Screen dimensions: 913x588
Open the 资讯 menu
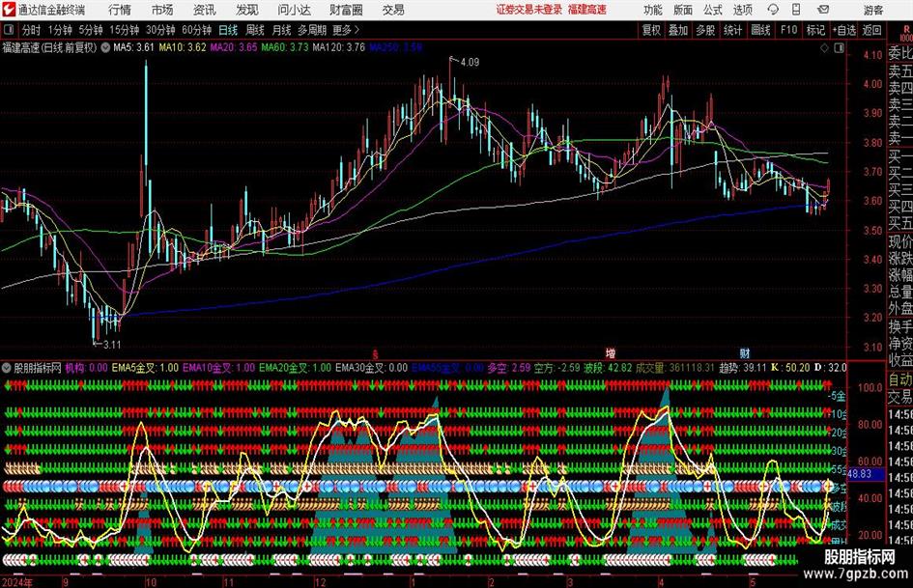[205, 10]
